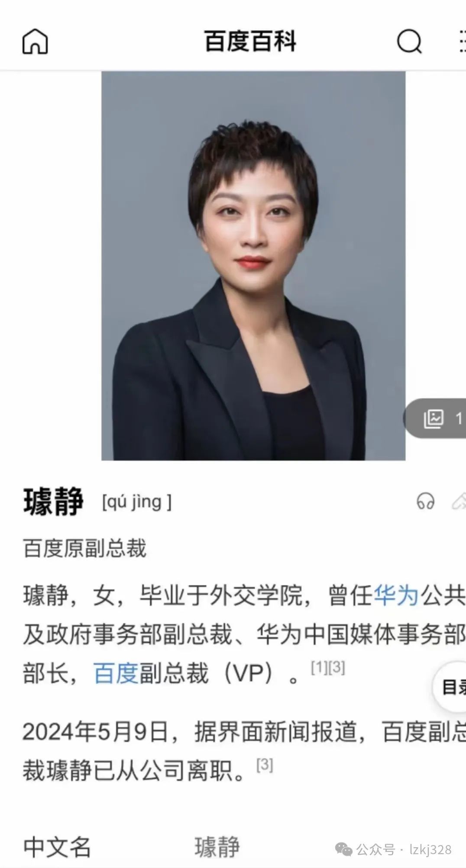Open citation [3] next to [1]
The image size is (466, 868).
click(337, 668)
